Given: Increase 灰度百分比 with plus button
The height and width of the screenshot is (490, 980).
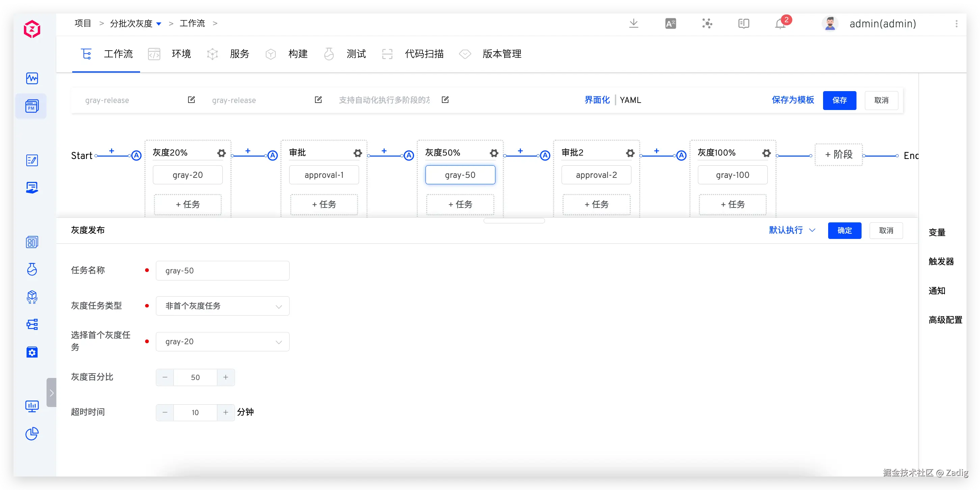Looking at the screenshot, I should point(226,377).
